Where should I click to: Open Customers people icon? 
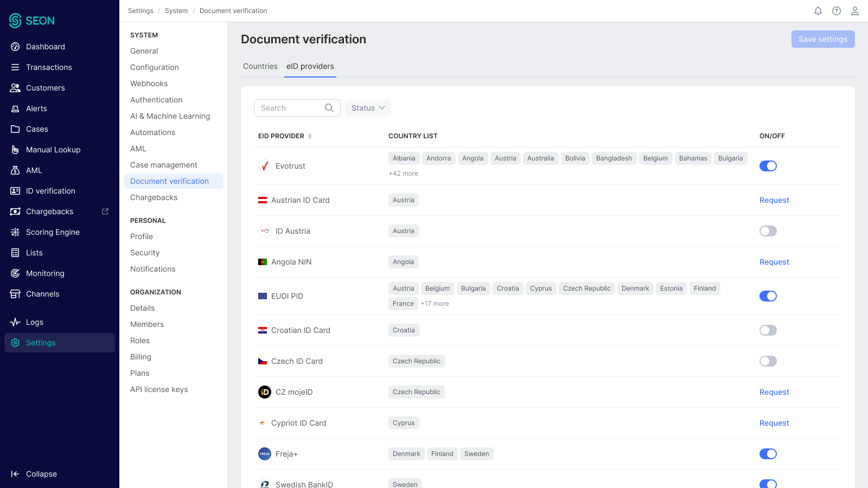pyautogui.click(x=15, y=88)
